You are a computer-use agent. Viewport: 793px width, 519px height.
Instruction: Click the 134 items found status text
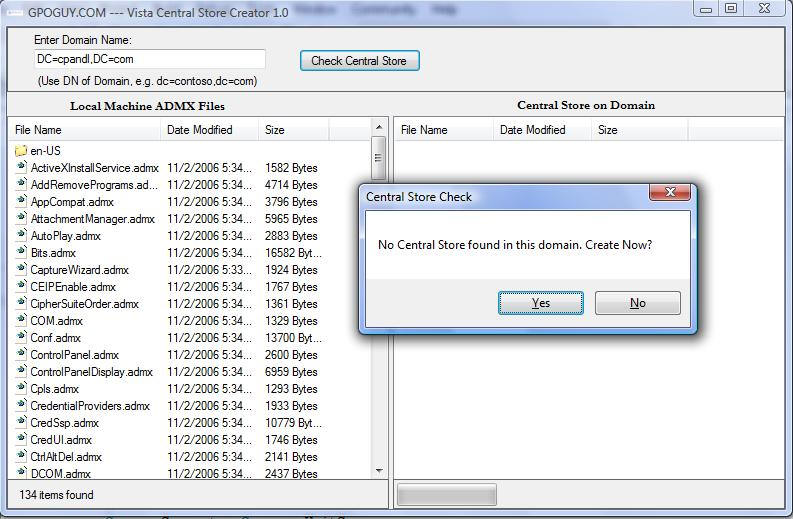tap(57, 495)
